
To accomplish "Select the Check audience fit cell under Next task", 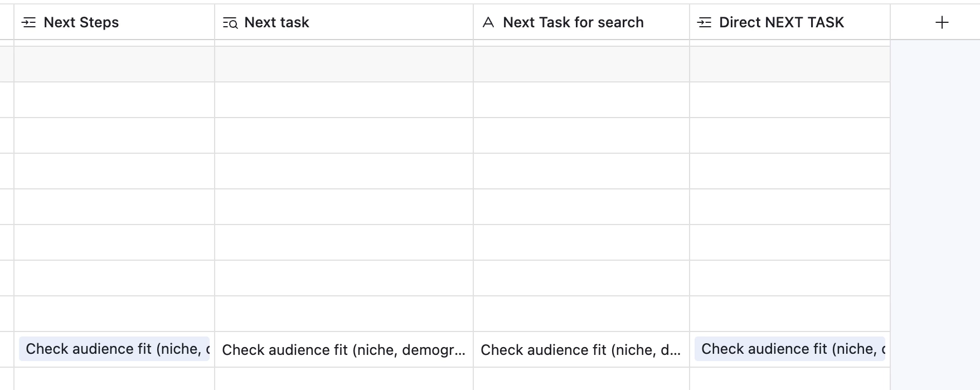I will (343, 350).
